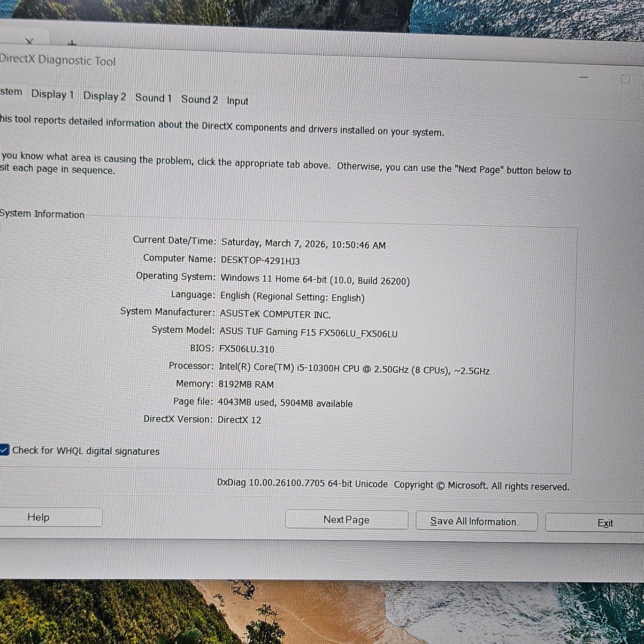The image size is (644, 644).
Task: Open the Display 2 tab
Action: point(104,96)
